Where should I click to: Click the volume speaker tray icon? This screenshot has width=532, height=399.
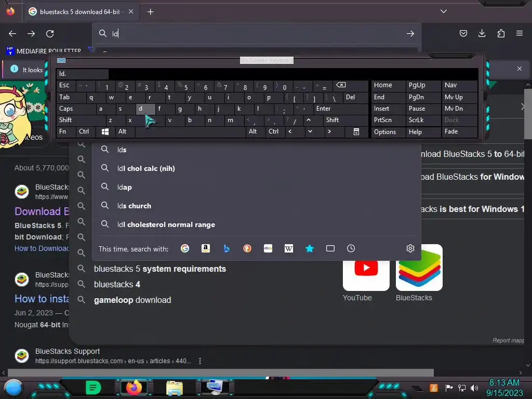(474, 388)
